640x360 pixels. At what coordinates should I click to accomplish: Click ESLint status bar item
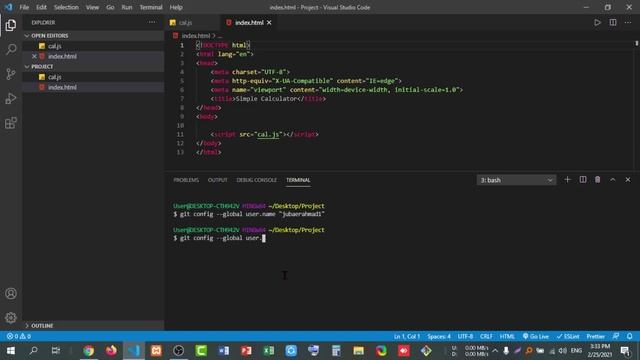568,336
